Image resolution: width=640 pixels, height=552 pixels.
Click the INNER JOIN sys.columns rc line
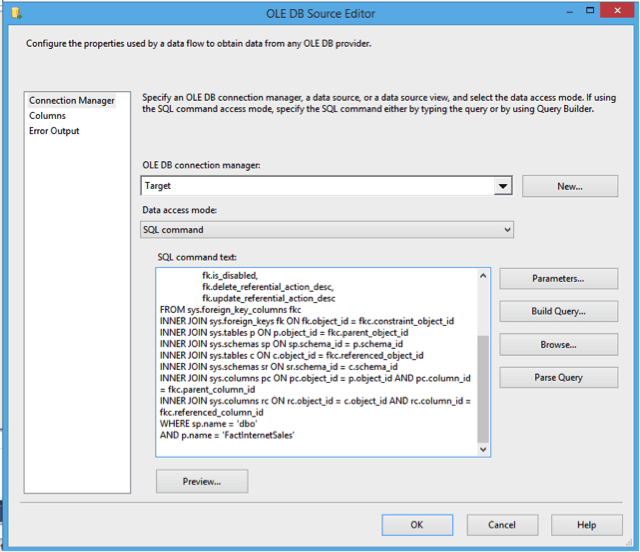pos(315,406)
